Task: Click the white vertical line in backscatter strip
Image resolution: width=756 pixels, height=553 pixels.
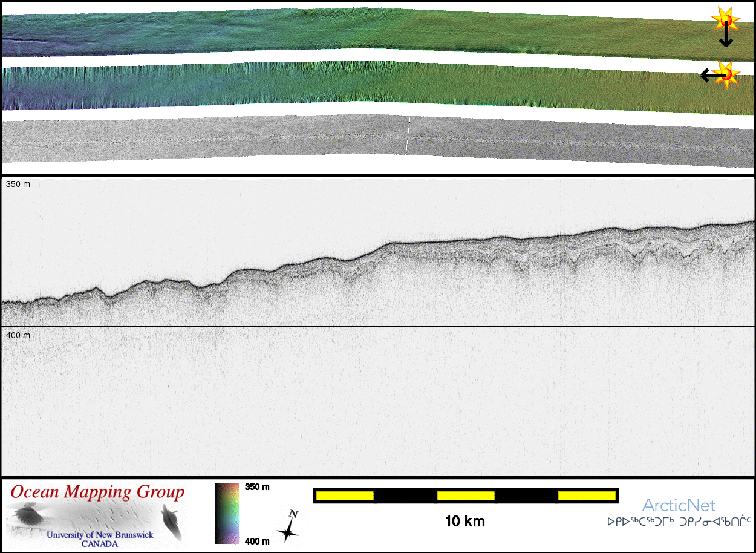Action: pyautogui.click(x=408, y=134)
